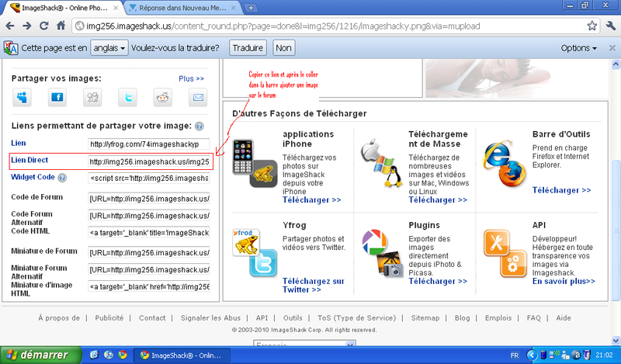The image size is (621, 364).
Task: Switch to the ImageShack browser tab
Action: coord(64,8)
